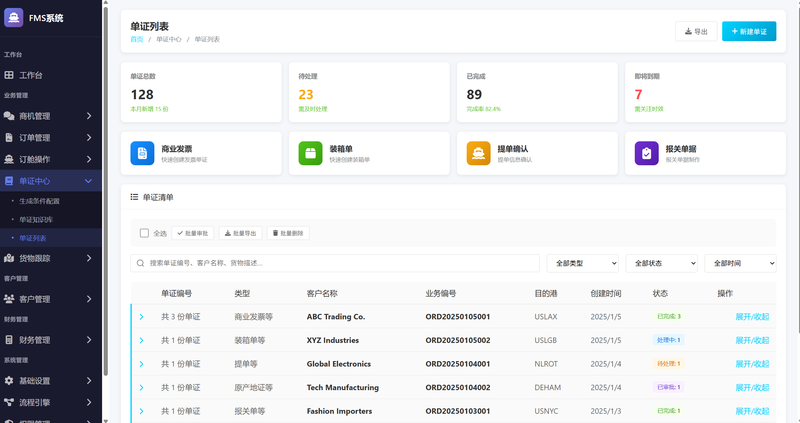Viewport: 800px width, 423px height.
Task: Open the 全部状态 filter dropdown
Action: pos(661,263)
